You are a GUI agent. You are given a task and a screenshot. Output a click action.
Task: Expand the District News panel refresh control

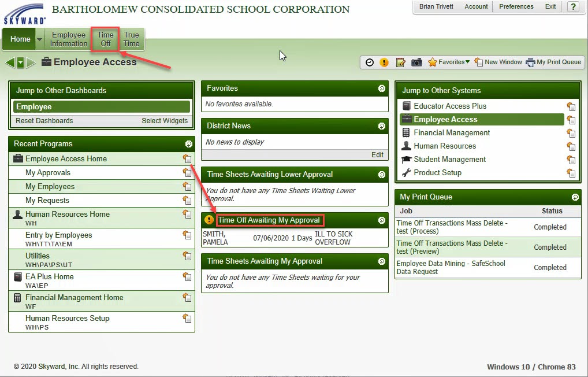pos(381,126)
